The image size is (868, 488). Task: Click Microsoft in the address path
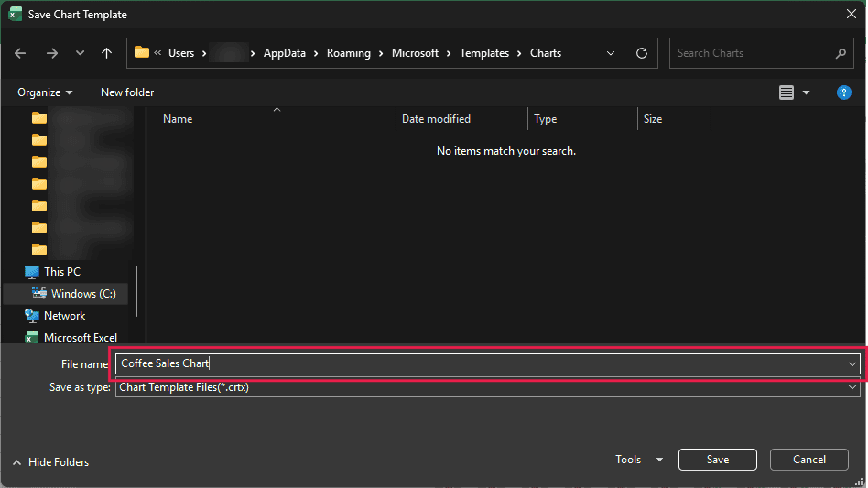(x=415, y=53)
